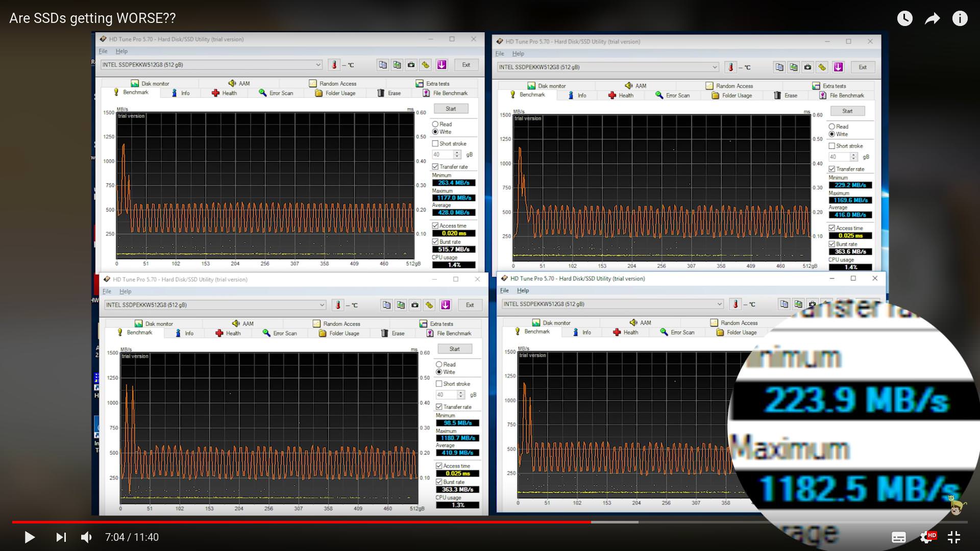The image size is (980, 551).
Task: Click the Share arrow icon
Action: [x=933, y=19]
